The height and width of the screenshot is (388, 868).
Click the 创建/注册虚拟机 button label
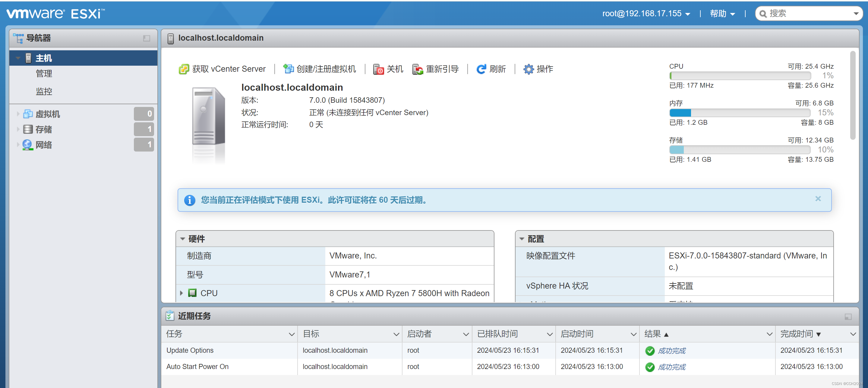326,69
